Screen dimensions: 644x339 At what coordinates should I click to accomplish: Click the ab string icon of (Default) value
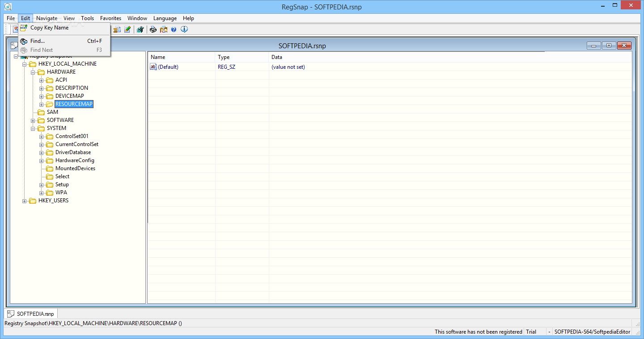point(153,67)
